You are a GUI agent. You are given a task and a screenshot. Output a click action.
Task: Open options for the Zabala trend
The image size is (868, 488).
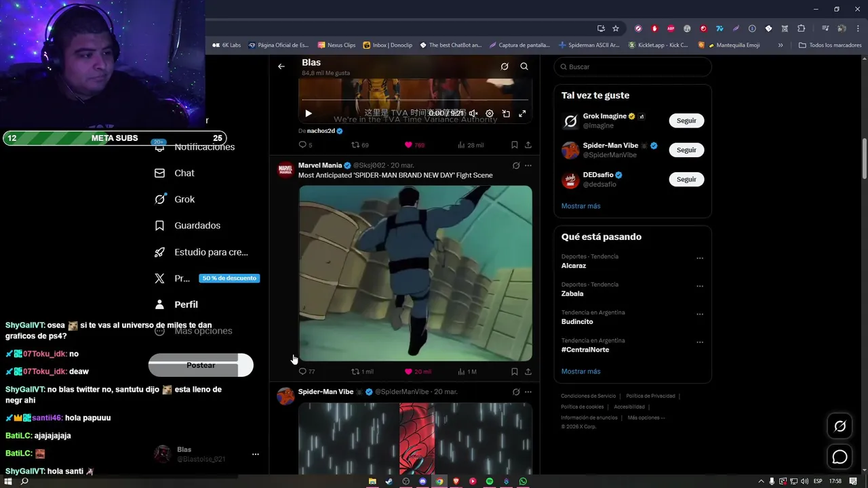[x=700, y=286]
